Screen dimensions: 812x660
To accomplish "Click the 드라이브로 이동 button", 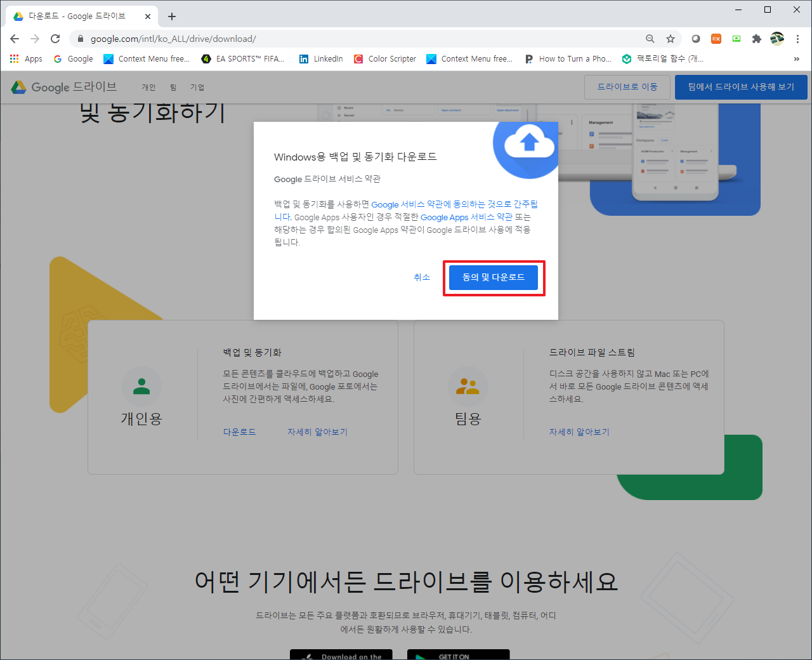I will coord(627,87).
